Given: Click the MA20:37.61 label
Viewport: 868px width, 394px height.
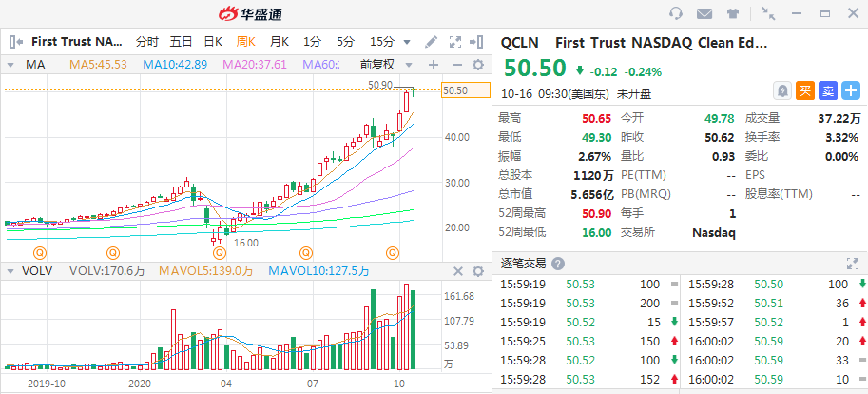Looking at the screenshot, I should 255,65.
